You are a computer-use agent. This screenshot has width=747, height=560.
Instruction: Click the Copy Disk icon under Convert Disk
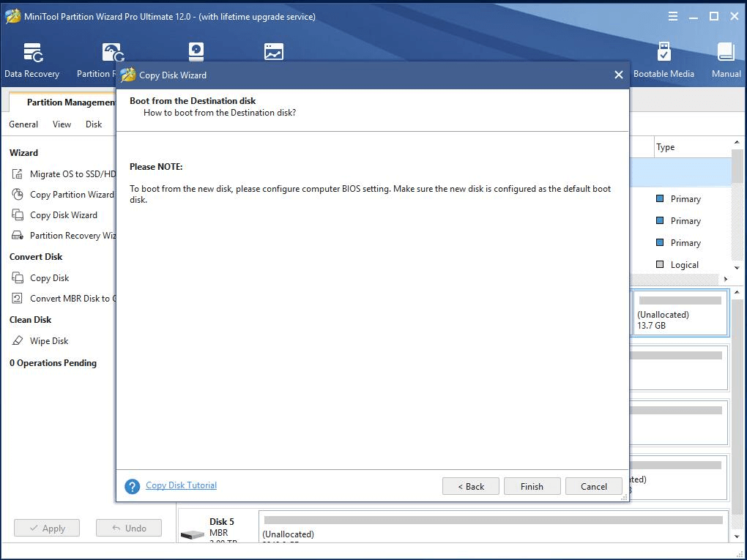[x=17, y=277]
